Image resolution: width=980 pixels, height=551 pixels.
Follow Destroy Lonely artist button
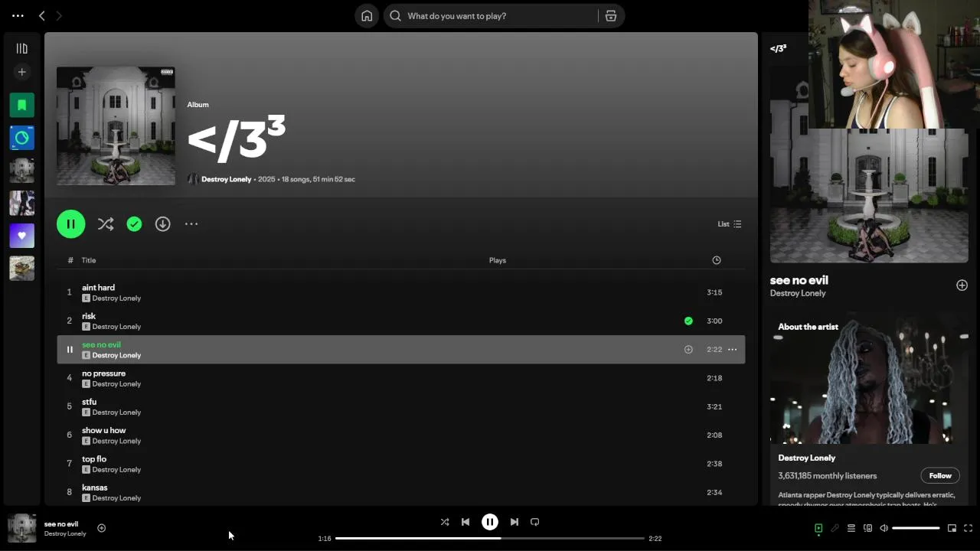tap(940, 475)
